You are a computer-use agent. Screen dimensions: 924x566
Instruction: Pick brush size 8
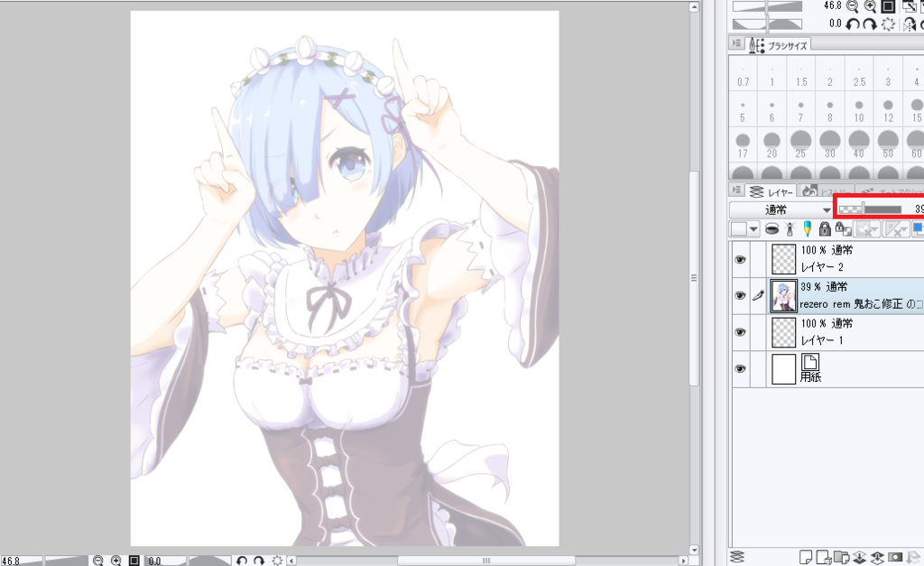click(830, 109)
